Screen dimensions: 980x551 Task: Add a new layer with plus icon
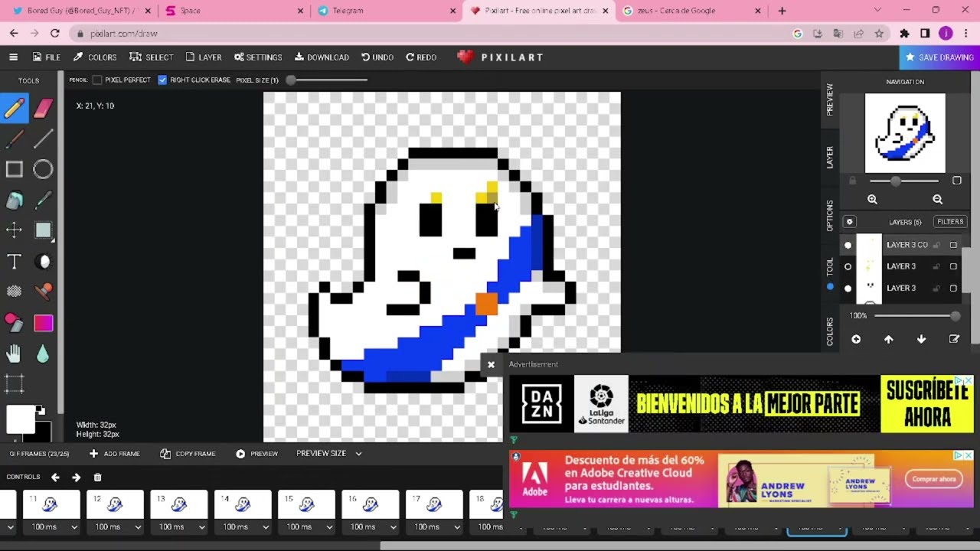point(856,339)
